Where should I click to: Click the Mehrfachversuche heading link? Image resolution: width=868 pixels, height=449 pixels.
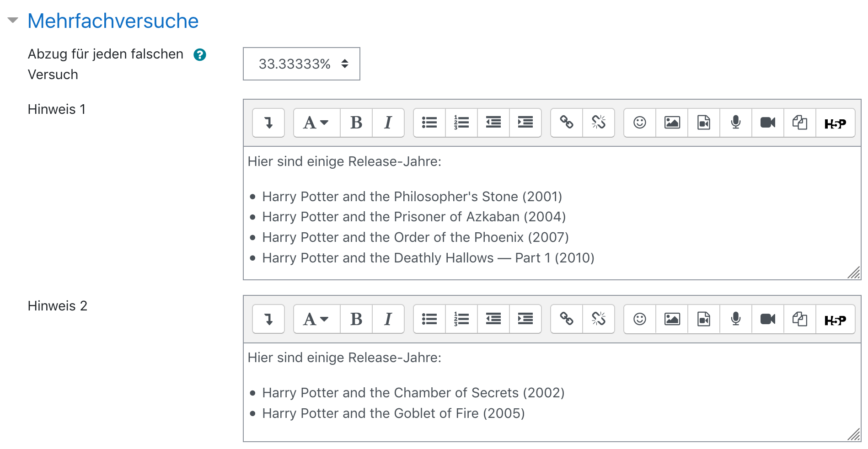click(x=113, y=21)
